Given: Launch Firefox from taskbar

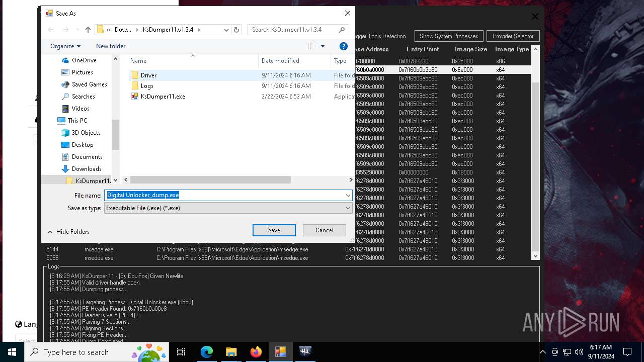Looking at the screenshot, I should [256, 352].
